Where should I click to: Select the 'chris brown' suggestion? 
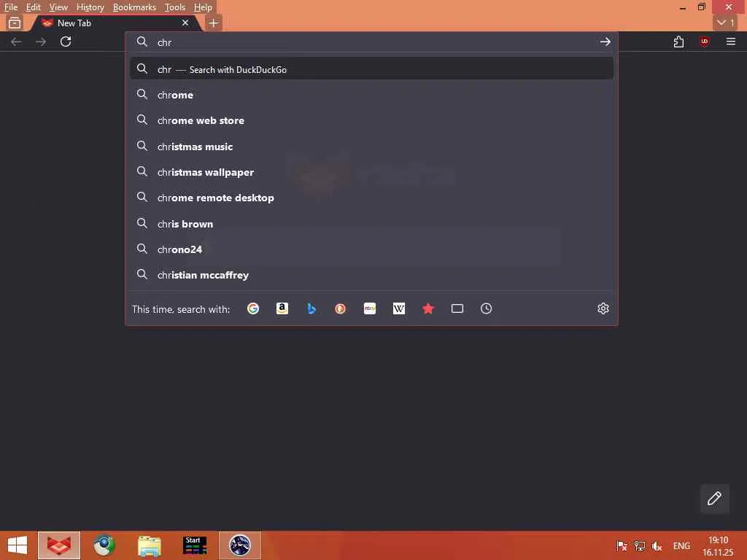click(x=371, y=223)
